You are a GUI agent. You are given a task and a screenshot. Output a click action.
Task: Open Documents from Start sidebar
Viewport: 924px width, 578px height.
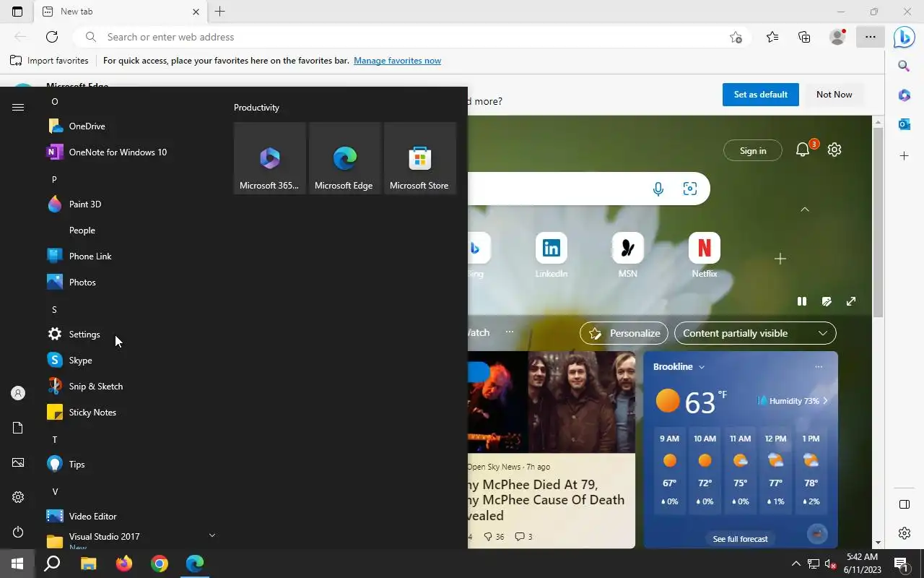pyautogui.click(x=18, y=428)
